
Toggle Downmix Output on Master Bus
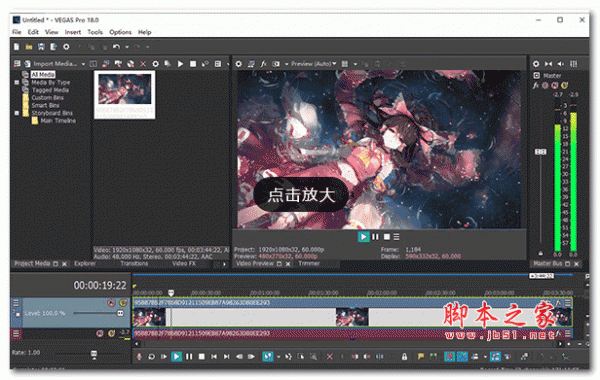click(548, 64)
